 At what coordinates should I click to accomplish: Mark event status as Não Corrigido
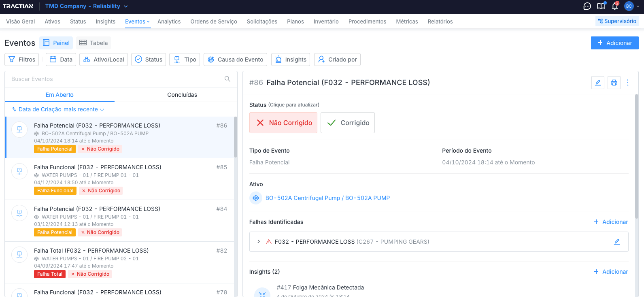coord(283,123)
